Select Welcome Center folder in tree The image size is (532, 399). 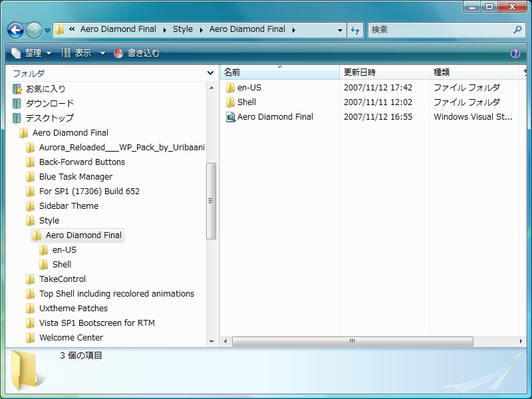(65, 337)
